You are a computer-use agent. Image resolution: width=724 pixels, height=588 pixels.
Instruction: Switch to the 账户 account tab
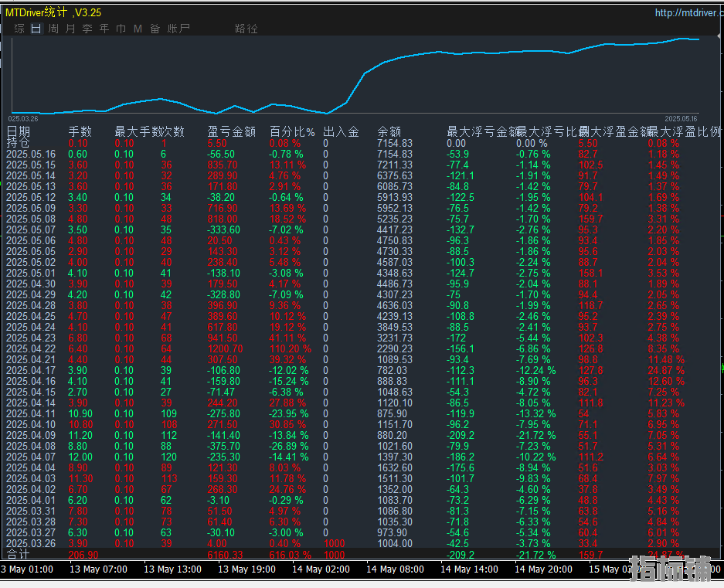178,29
